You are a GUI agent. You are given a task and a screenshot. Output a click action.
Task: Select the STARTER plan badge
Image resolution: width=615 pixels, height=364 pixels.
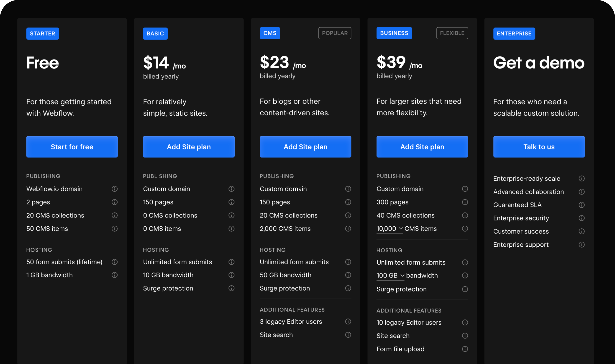(x=42, y=33)
